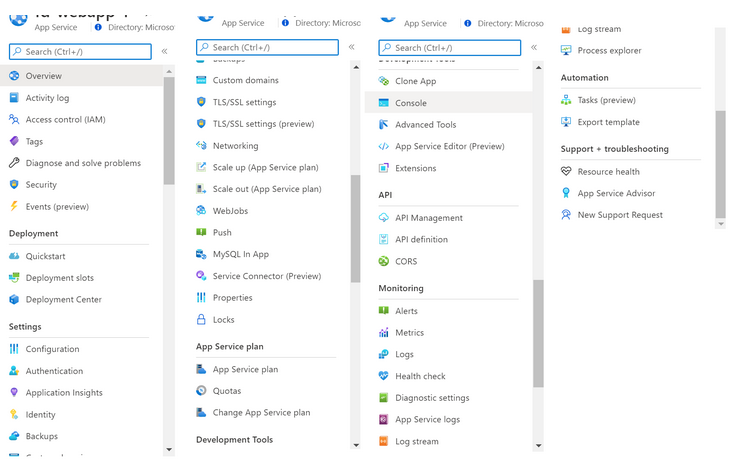
Task: Click the Security shield icon
Action: [x=14, y=185]
